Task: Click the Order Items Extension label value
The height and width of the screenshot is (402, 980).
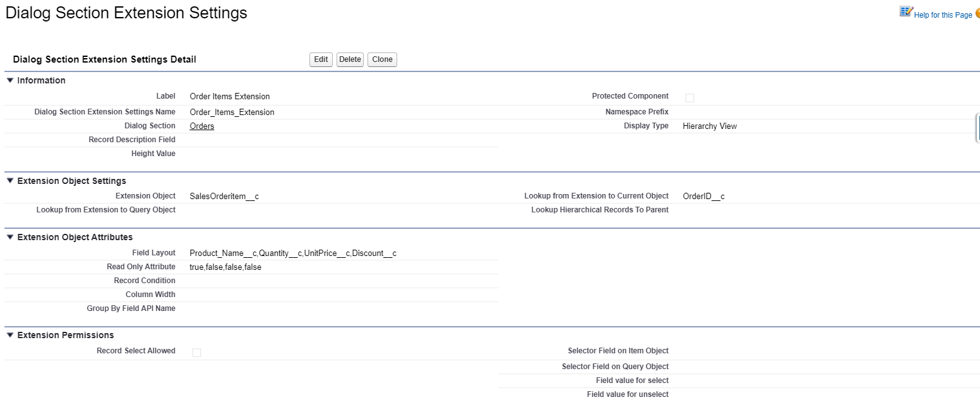Action: (x=230, y=97)
